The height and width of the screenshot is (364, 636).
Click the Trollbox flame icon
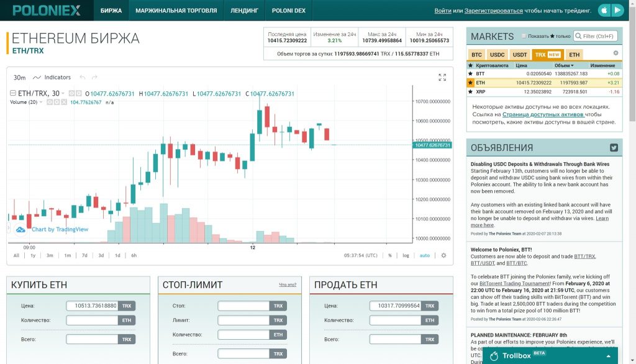point(494,356)
